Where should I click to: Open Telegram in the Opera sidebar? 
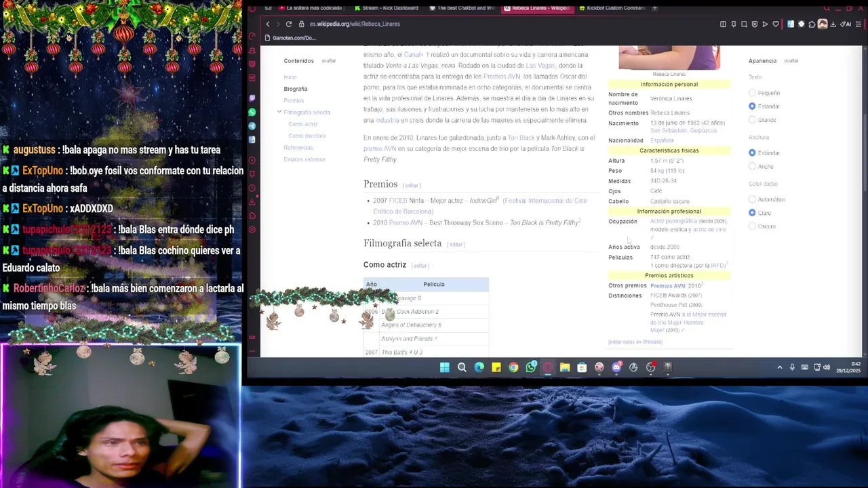252,126
